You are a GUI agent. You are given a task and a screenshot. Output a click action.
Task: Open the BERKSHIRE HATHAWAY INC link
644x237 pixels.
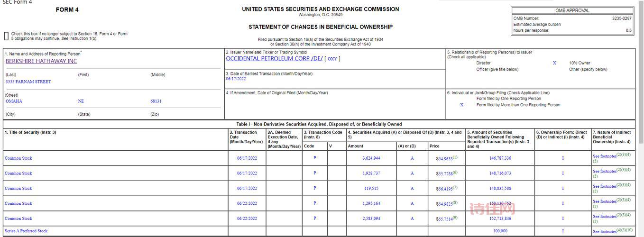[x=41, y=61]
